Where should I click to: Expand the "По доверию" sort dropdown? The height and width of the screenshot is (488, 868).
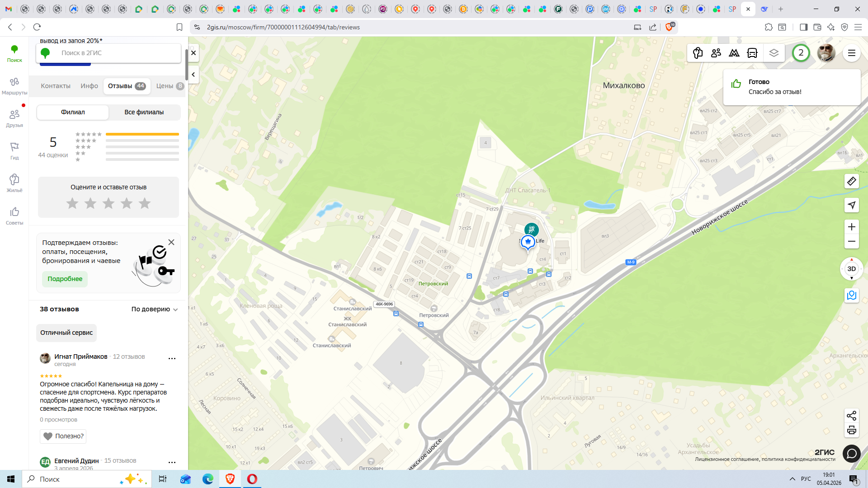tap(155, 309)
